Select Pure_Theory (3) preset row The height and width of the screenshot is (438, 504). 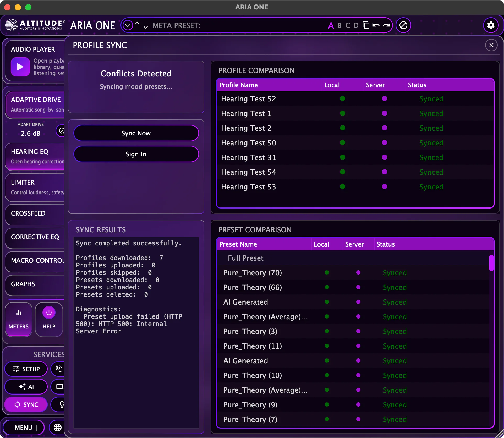[x=353, y=331]
